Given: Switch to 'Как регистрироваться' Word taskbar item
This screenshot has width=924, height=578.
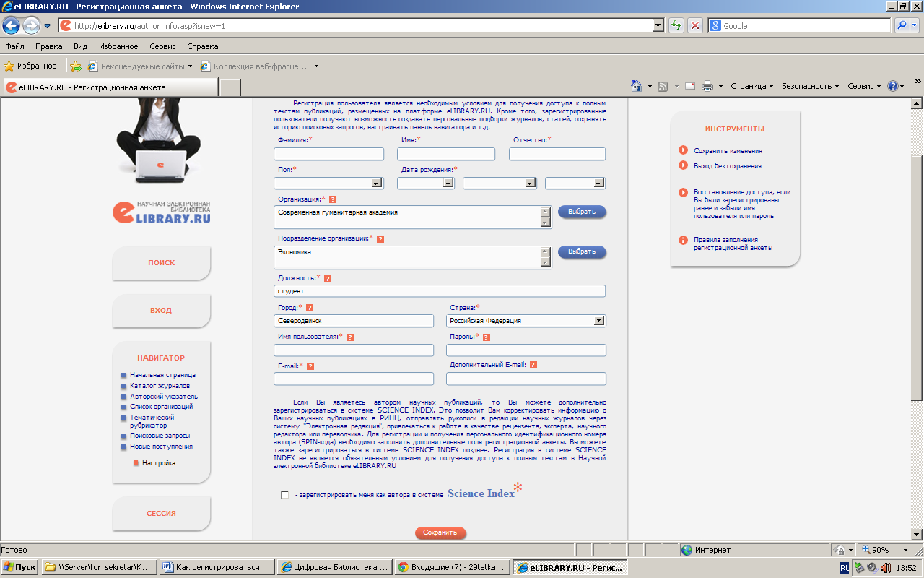Looking at the screenshot, I should pos(216,567).
